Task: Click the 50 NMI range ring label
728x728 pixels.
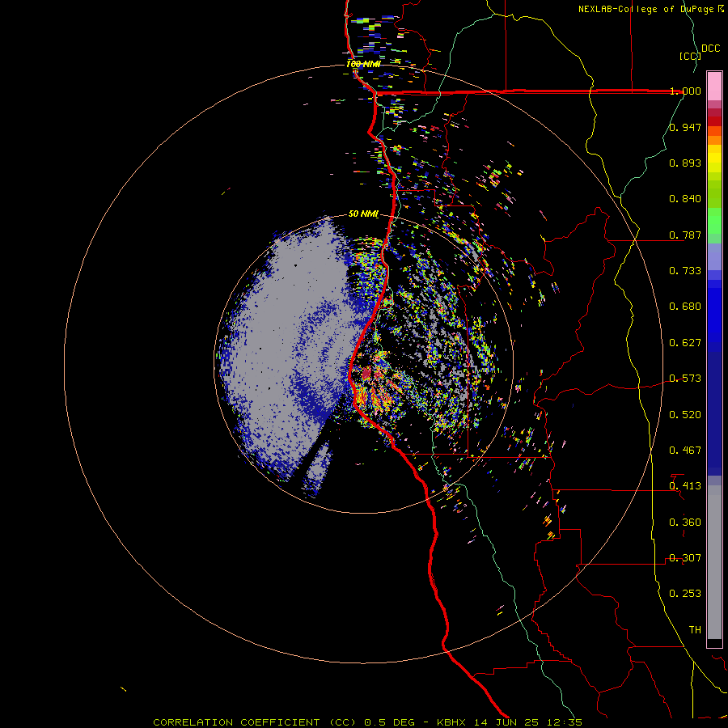Action: pos(363,214)
